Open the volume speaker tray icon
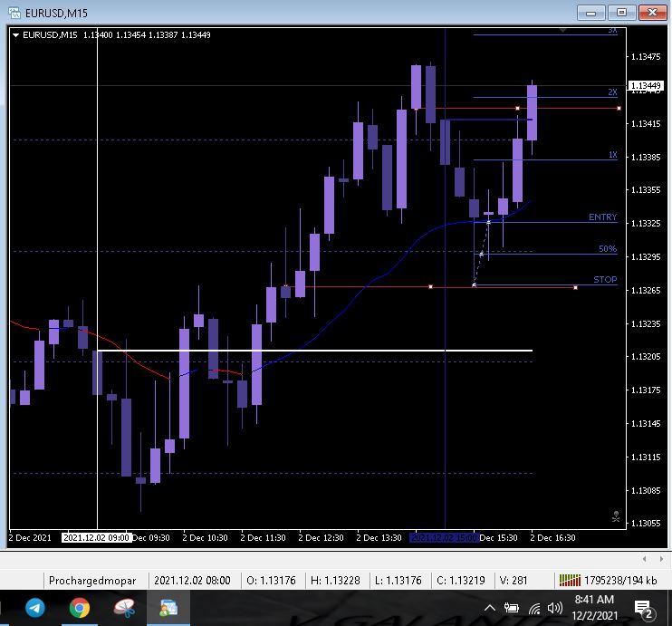Viewport: 672px width, 626px height. (554, 608)
